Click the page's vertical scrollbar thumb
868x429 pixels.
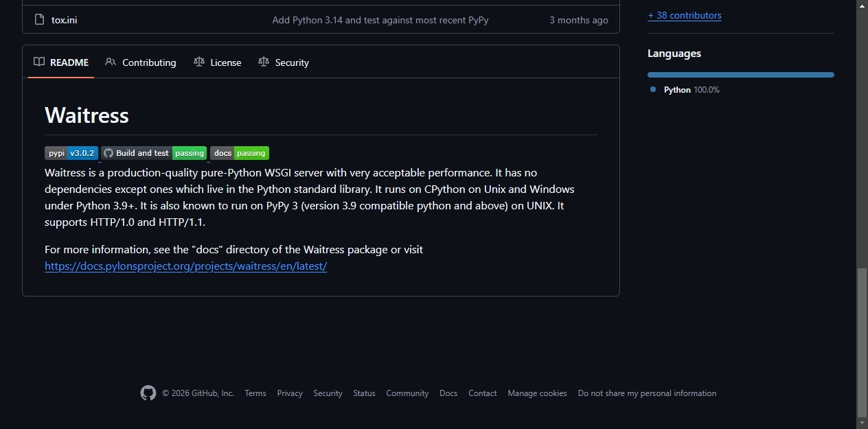[862, 343]
